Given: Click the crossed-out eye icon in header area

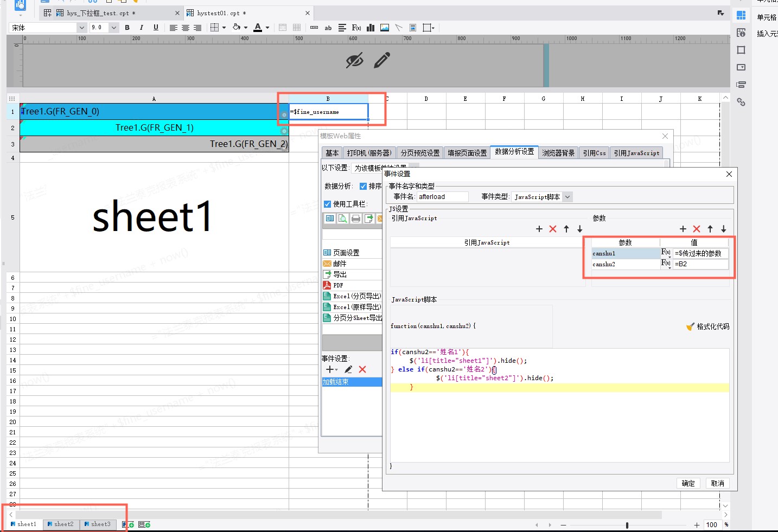Looking at the screenshot, I should click(355, 60).
